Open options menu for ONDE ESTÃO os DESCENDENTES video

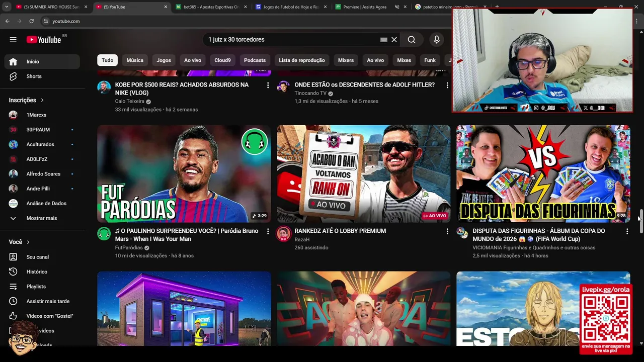coord(447,85)
